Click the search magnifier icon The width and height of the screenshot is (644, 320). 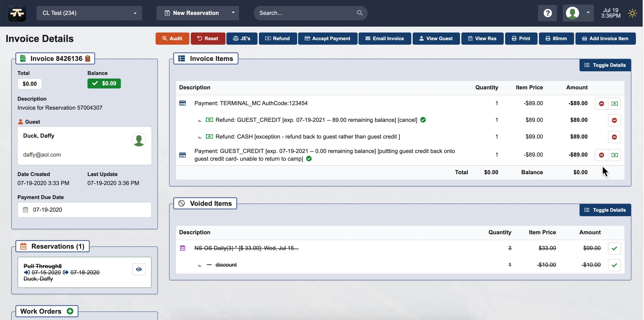click(359, 13)
